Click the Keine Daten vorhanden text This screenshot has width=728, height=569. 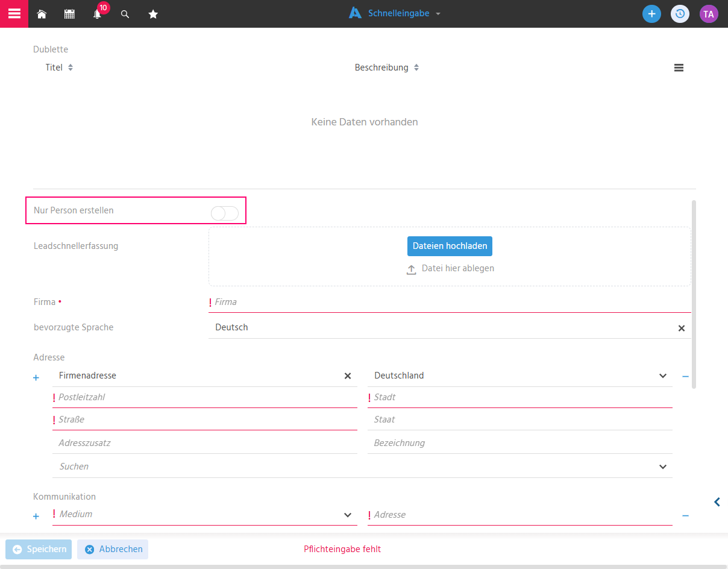tap(365, 122)
